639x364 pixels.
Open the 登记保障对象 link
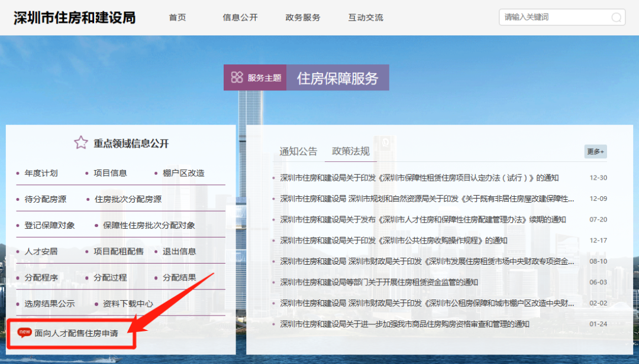coord(50,225)
